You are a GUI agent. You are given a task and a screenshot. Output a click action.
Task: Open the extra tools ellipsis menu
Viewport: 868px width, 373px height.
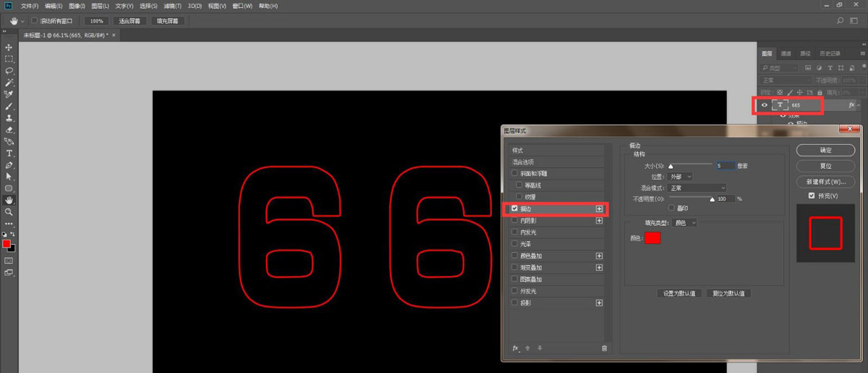[x=9, y=224]
